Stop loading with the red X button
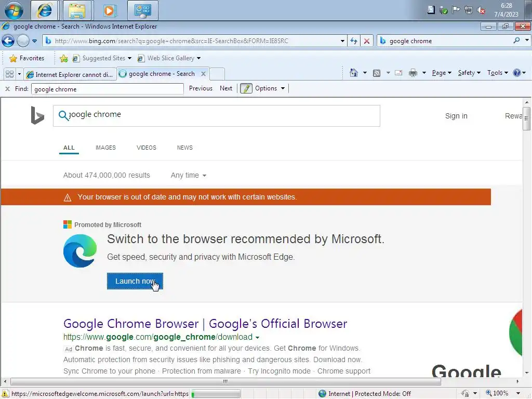 point(367,41)
